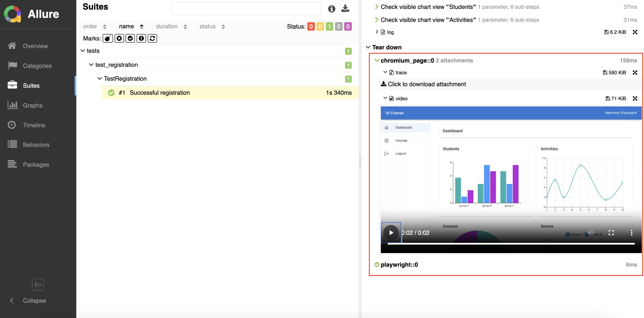Screen dimensions: 644x318
Task: Collapse the TestRegistration class node
Action: click(100, 79)
